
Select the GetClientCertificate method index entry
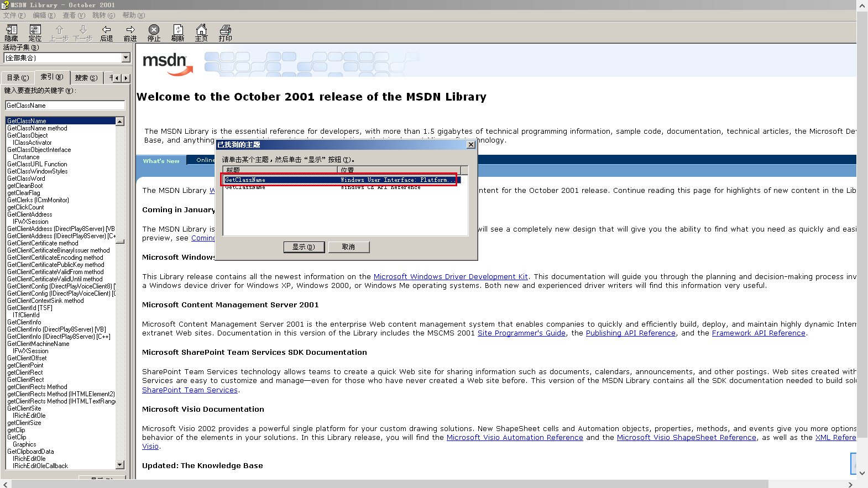43,243
